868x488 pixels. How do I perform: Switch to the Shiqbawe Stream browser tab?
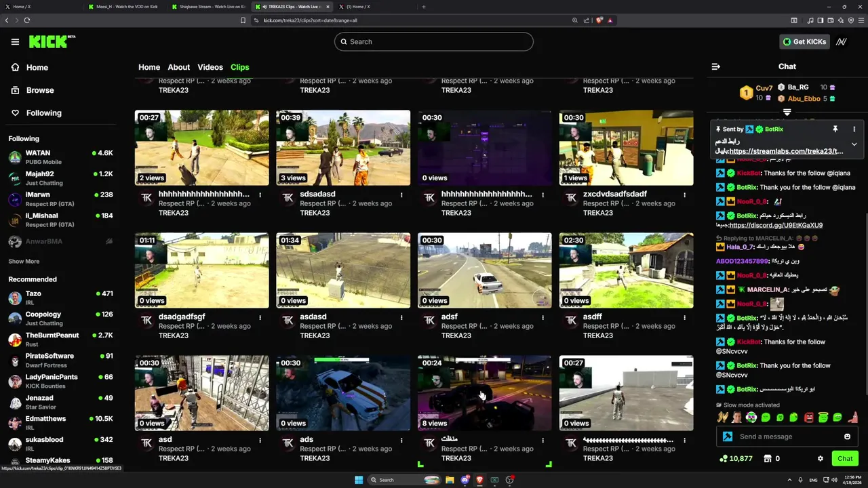pyautogui.click(x=208, y=6)
